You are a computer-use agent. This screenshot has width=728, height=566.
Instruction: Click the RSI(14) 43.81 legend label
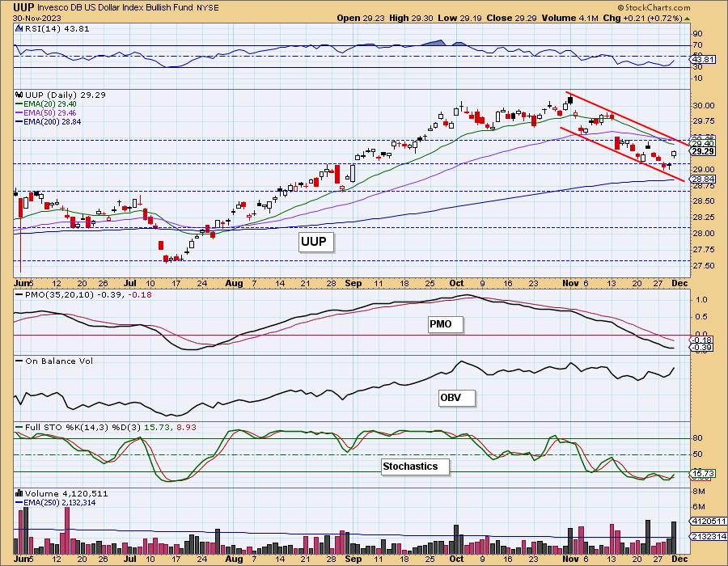pos(57,28)
